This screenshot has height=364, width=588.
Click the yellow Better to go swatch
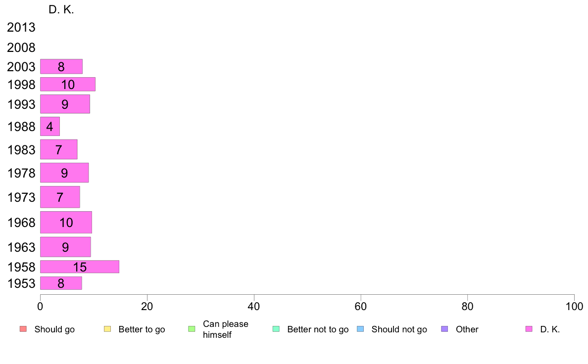pos(107,329)
